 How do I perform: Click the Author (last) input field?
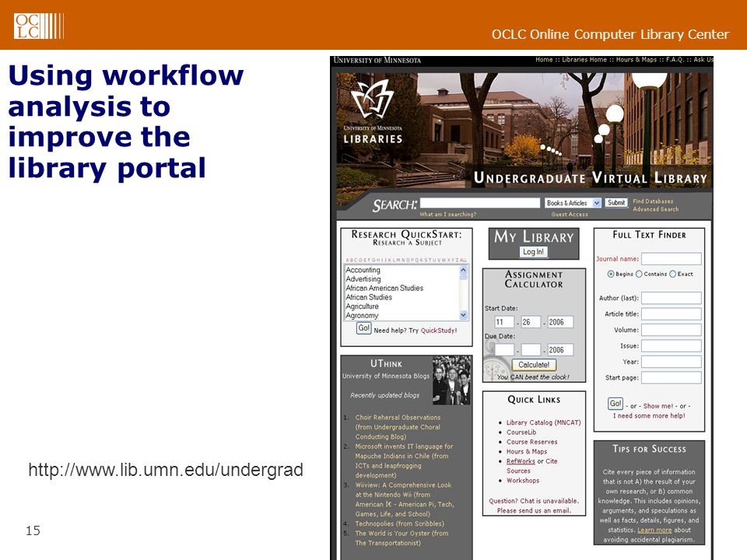[672, 298]
